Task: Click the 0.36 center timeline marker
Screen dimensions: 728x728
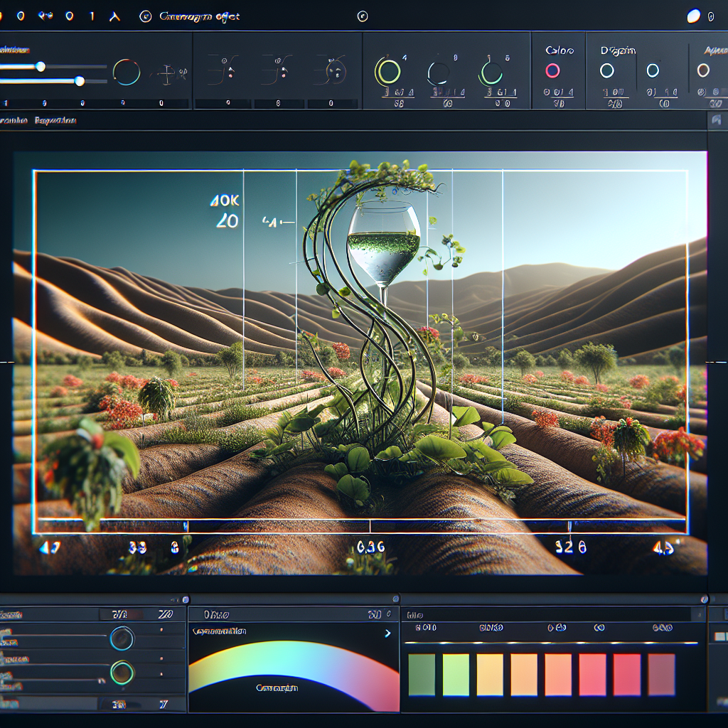Action: (x=371, y=548)
